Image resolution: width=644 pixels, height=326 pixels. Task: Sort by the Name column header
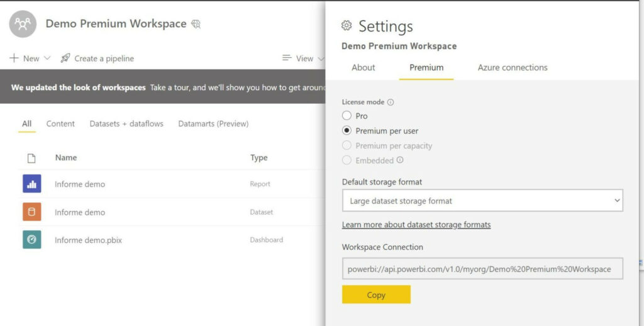[66, 157]
